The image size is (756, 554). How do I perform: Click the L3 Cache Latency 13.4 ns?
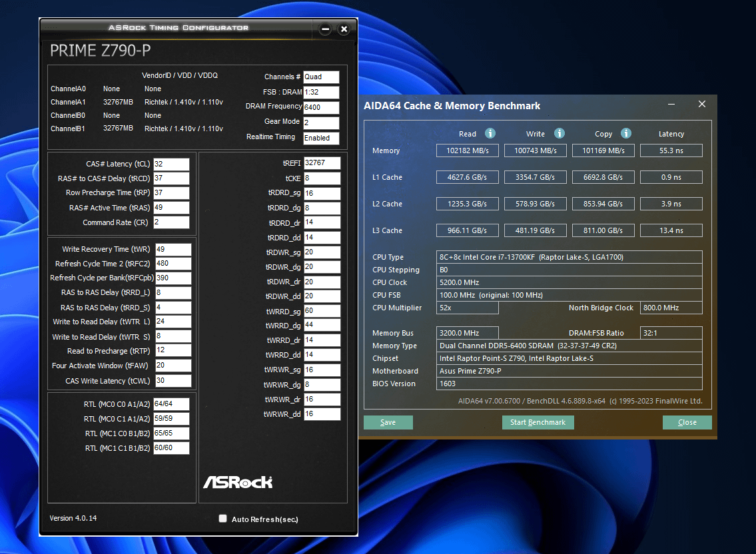pos(671,230)
